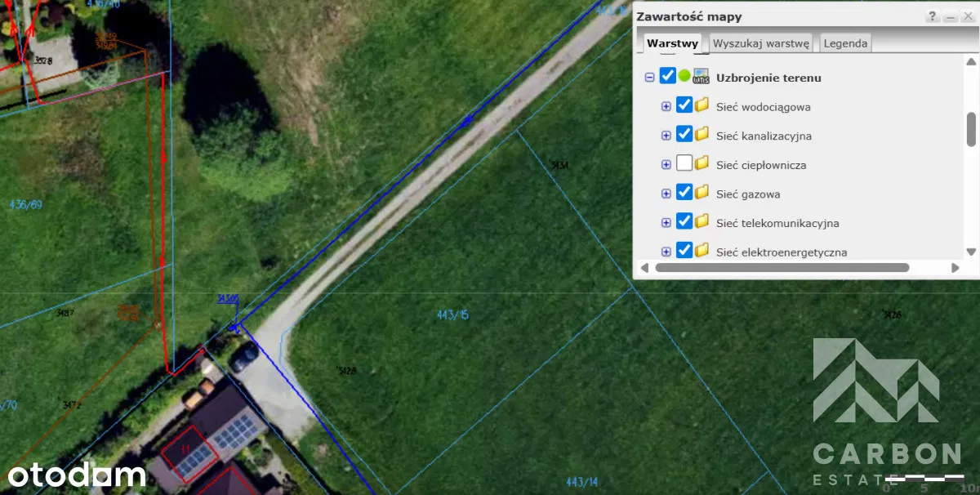The height and width of the screenshot is (495, 980).
Task: Click the help question mark icon
Action: tap(932, 17)
